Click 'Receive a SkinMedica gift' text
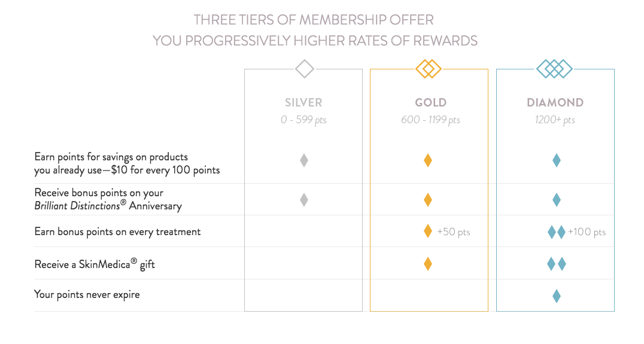 95,264
